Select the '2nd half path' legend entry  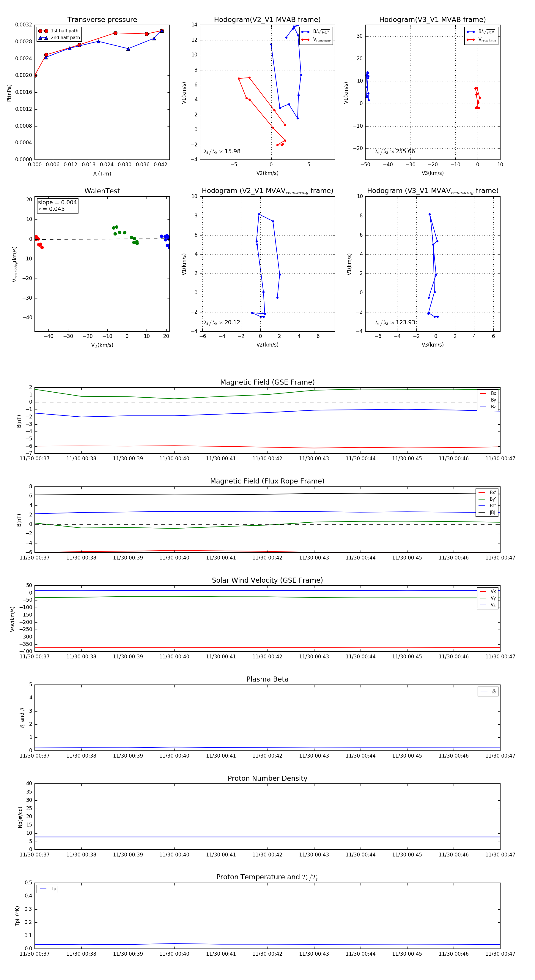coord(59,38)
